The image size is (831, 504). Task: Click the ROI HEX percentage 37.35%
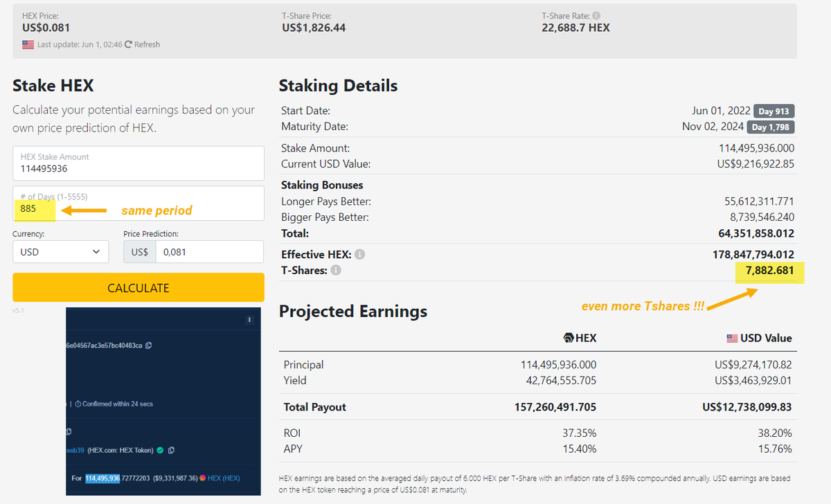pos(580,433)
